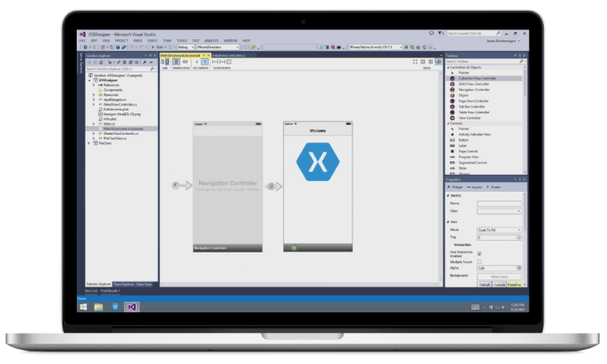Open Xamarin app from the taskbar

(x=115, y=307)
